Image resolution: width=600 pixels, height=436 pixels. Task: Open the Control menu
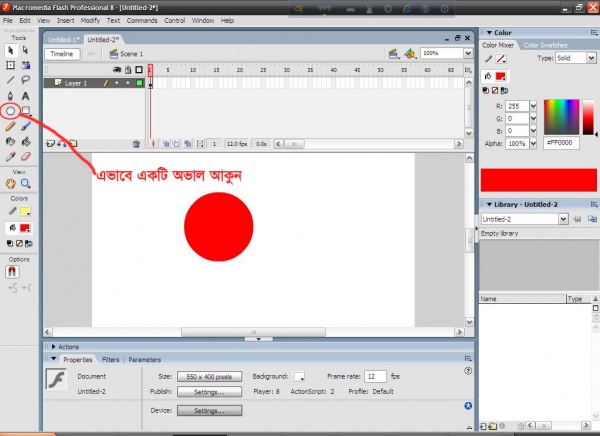[x=174, y=21]
